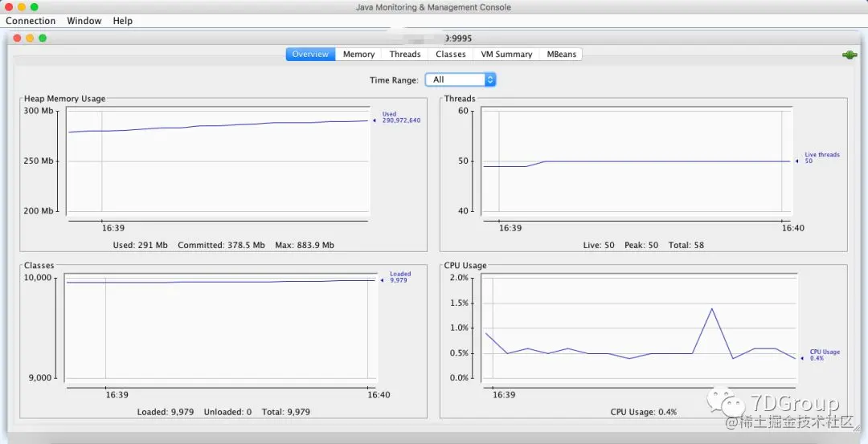This screenshot has height=444, width=868.
Task: Click the spike in CPU Usage chart
Action: pos(711,308)
